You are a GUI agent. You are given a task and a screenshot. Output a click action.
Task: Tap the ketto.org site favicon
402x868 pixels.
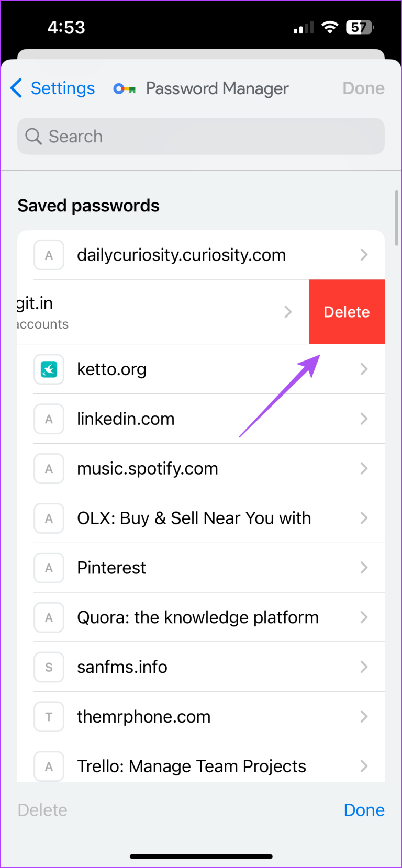click(x=49, y=369)
